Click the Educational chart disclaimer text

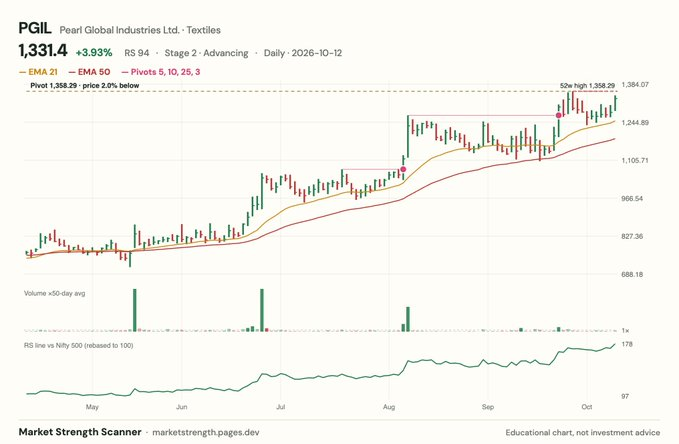[x=583, y=432]
